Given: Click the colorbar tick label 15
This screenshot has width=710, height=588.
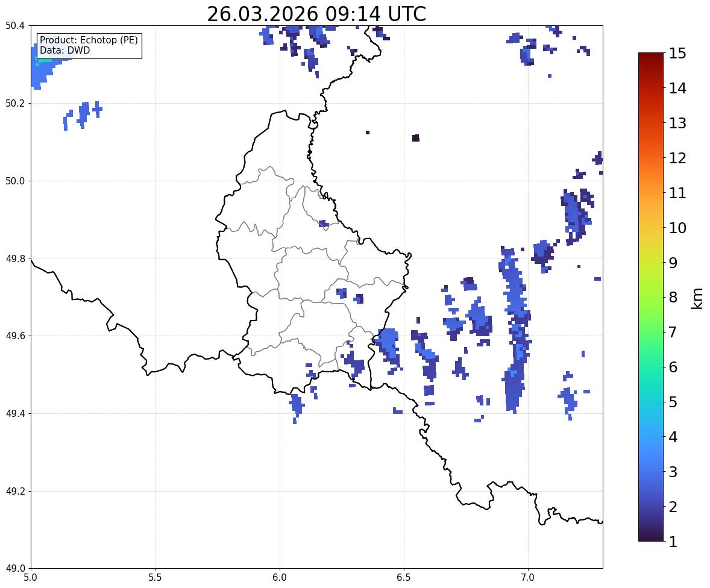Looking at the screenshot, I should pos(677,54).
